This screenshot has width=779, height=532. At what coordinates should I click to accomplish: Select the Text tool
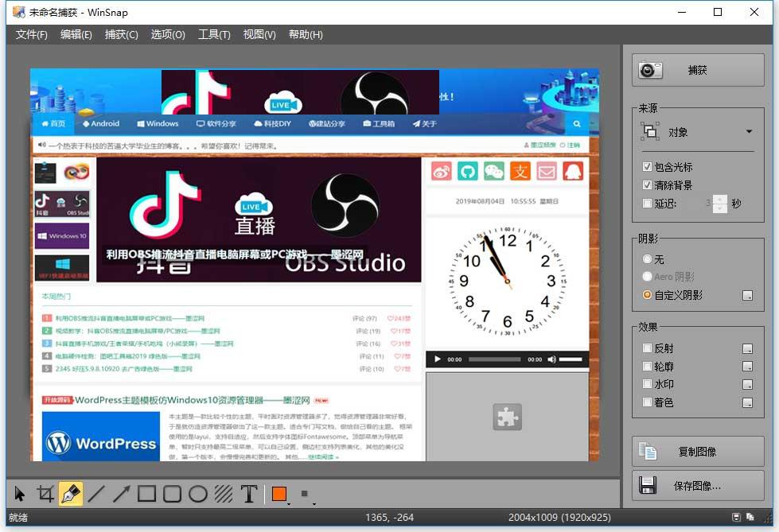[x=249, y=494]
